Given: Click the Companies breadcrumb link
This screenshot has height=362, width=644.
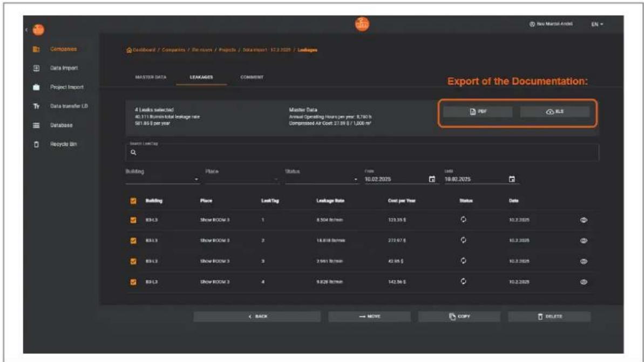Looking at the screenshot, I should tap(173, 50).
